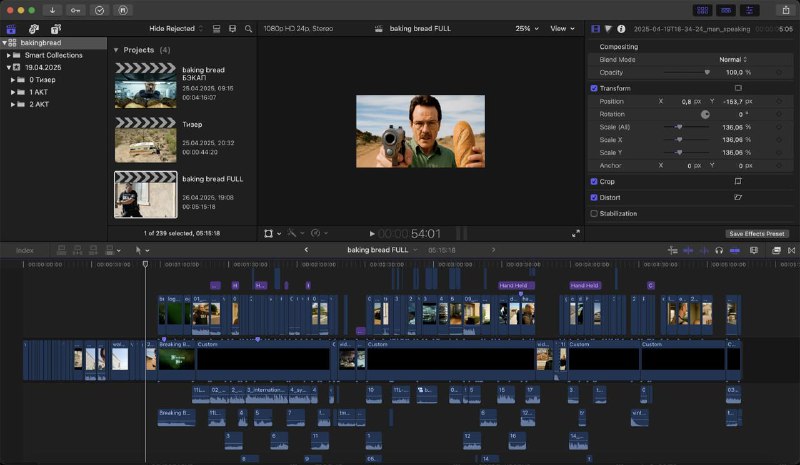Click Connect clip to primary storyline button
The height and width of the screenshot is (465, 800).
[62, 250]
